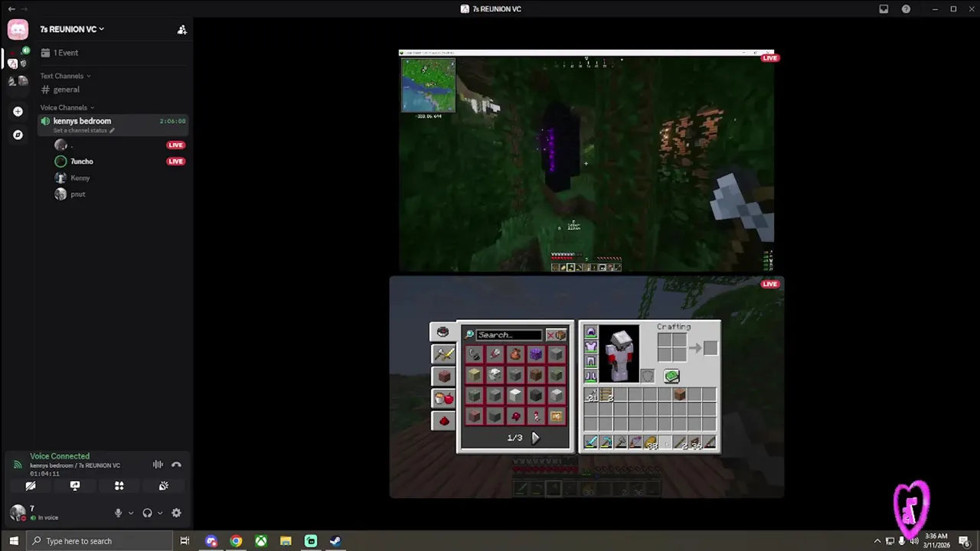Share your screen button
This screenshot has width=980, height=551.
[75, 486]
